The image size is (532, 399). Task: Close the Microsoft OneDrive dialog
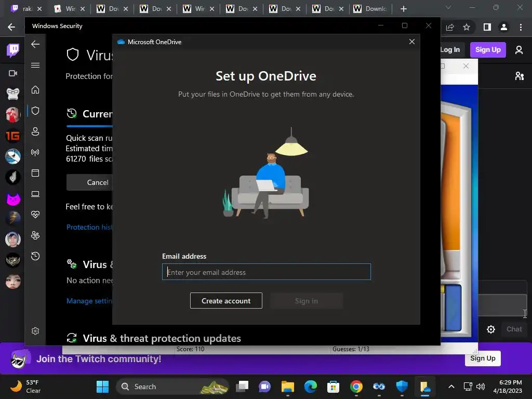tap(412, 42)
